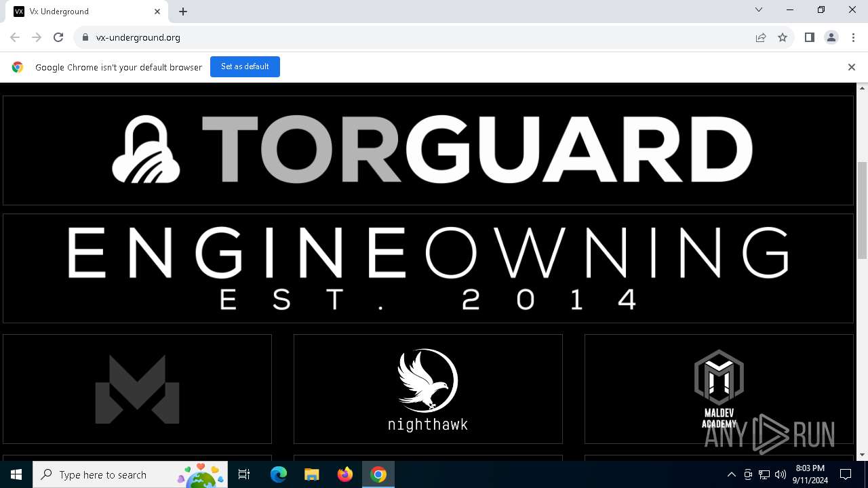Bookmark this tab with star icon
Viewport: 868px width, 488px height.
[783, 37]
